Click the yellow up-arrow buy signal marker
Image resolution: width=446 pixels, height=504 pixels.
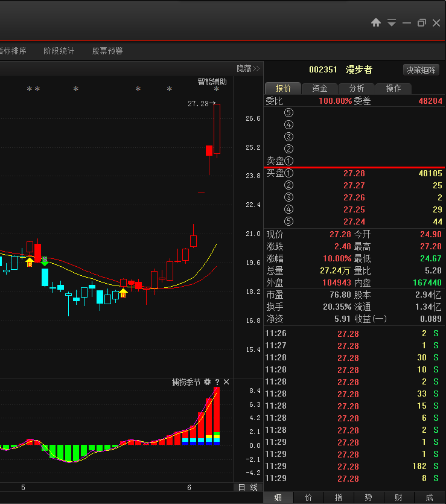coord(29,261)
